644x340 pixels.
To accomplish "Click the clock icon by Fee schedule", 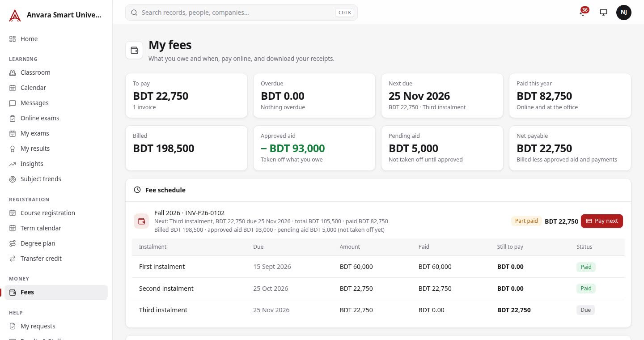I will click(x=137, y=190).
